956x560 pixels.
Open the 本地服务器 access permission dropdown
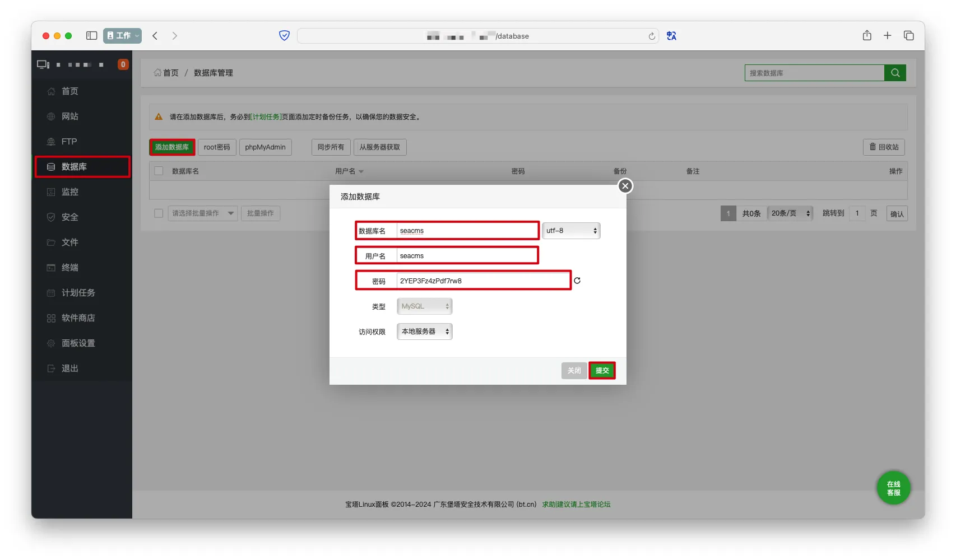coord(424,332)
